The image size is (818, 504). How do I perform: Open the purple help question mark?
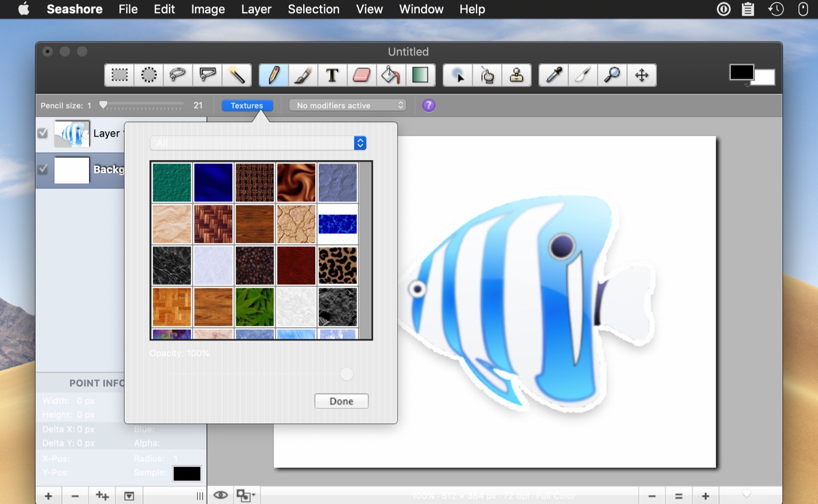coord(428,105)
